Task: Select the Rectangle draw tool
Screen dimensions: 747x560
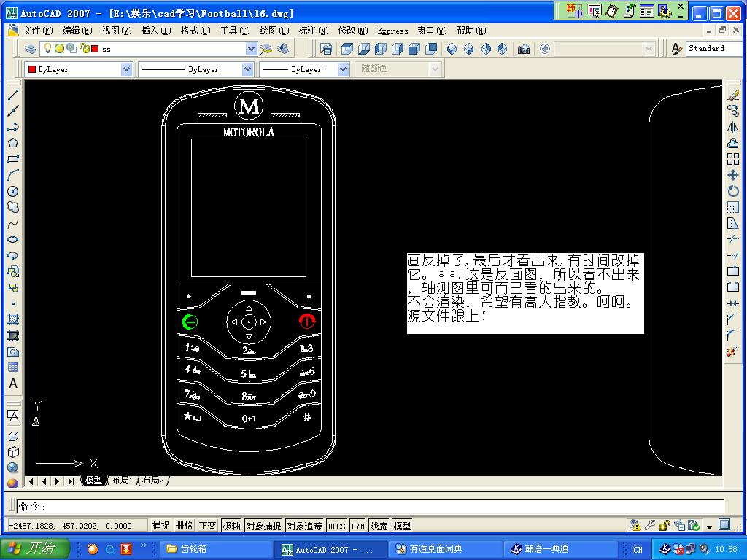Action: [x=13, y=159]
